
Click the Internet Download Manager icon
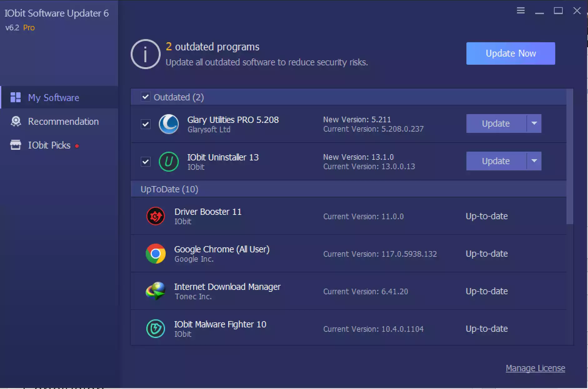pyautogui.click(x=156, y=291)
